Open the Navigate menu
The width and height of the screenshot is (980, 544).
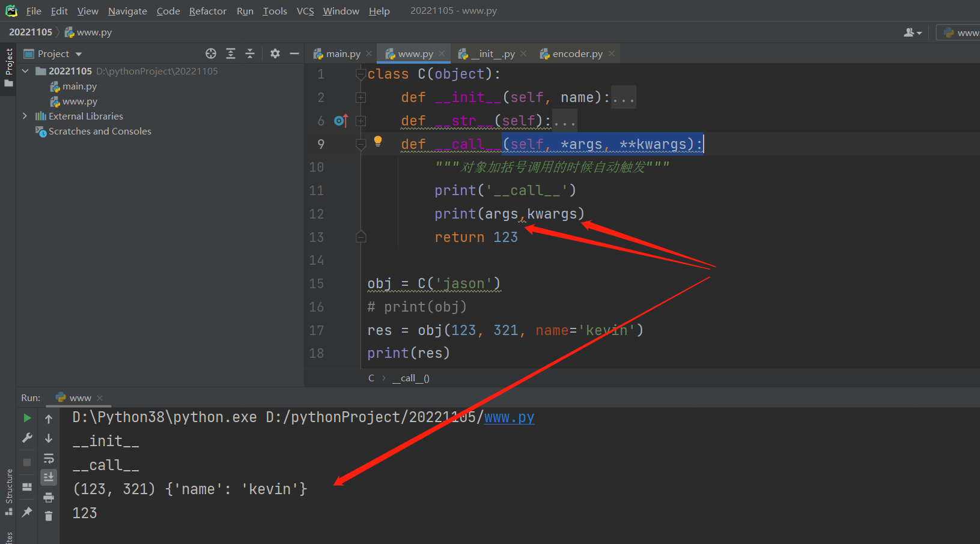[127, 11]
